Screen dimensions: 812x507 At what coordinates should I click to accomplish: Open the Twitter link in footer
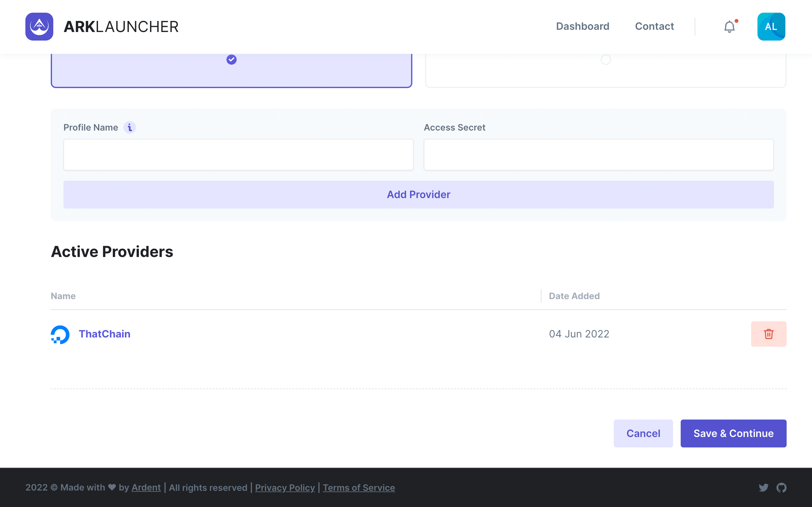pyautogui.click(x=763, y=488)
